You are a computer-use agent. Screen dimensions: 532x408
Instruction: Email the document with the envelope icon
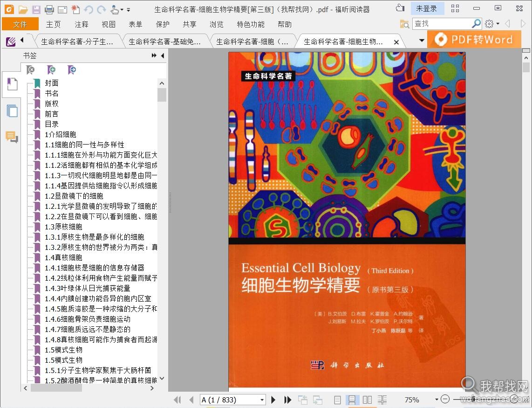[x=62, y=10]
